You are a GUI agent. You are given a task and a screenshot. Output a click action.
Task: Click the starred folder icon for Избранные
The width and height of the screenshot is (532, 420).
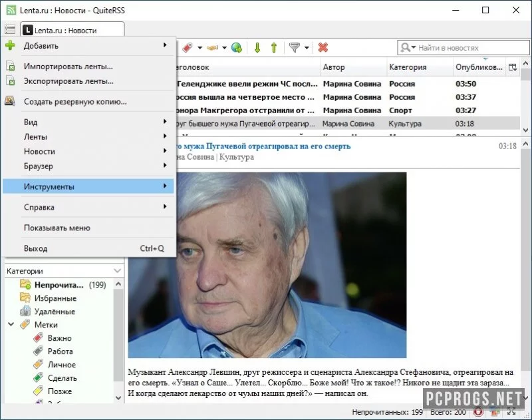point(25,298)
